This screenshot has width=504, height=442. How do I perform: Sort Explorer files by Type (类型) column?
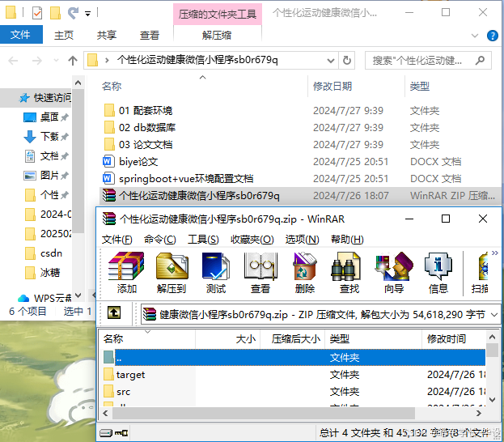420,86
